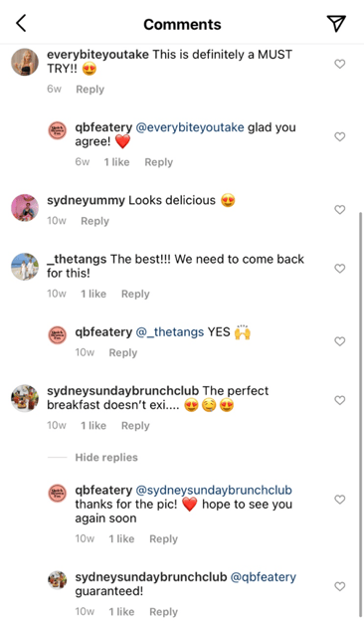Reply to _thetangs' comment
The width and height of the screenshot is (364, 622).
(x=135, y=294)
